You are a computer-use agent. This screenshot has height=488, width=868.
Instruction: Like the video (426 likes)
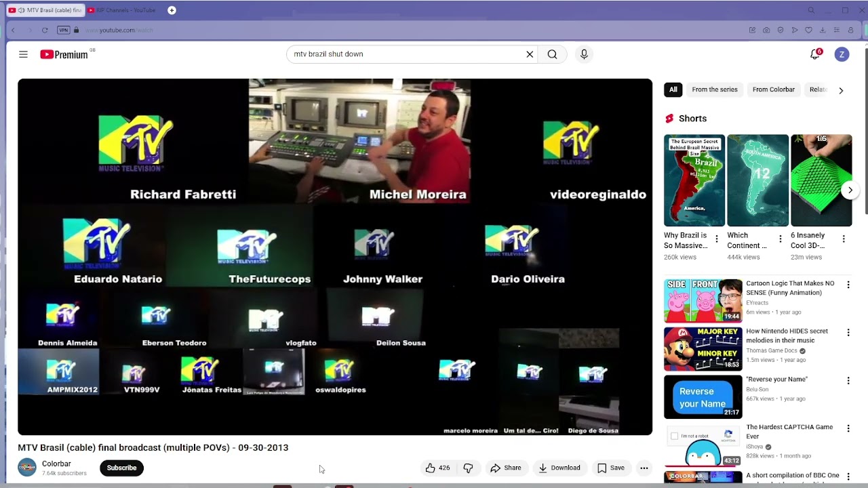(437, 468)
